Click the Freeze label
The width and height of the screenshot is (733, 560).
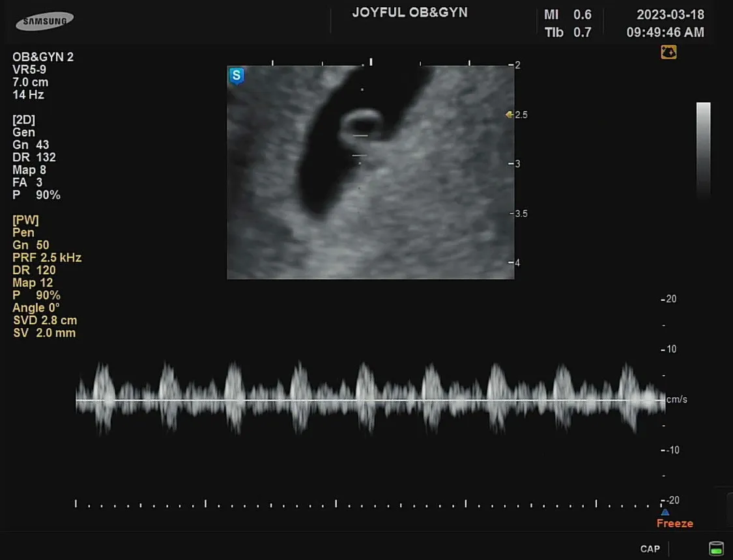click(674, 523)
